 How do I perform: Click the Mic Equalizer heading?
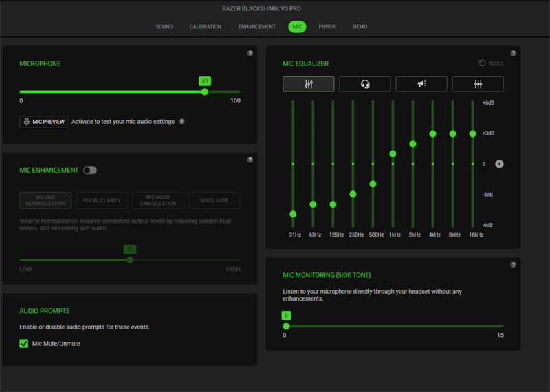click(x=305, y=63)
